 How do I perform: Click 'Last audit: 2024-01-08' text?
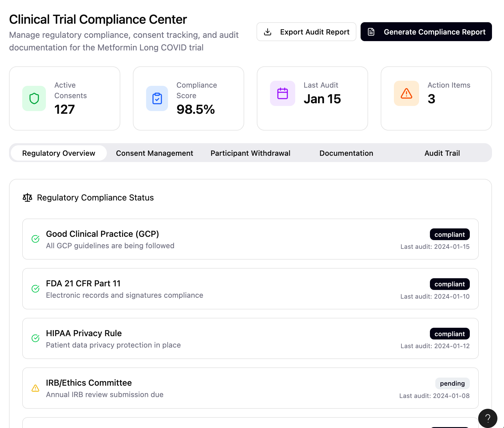click(434, 396)
